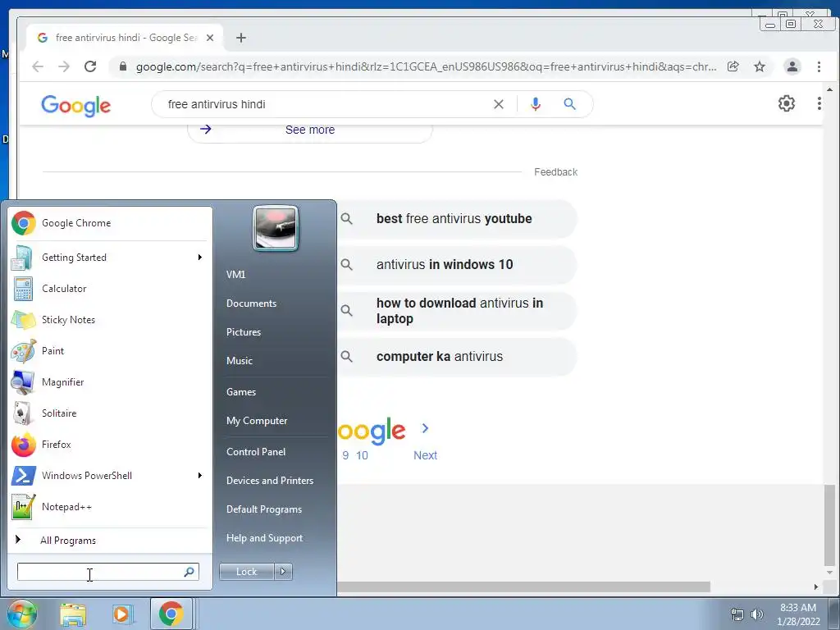
Task: Open Google quick settings gear
Action: [787, 103]
